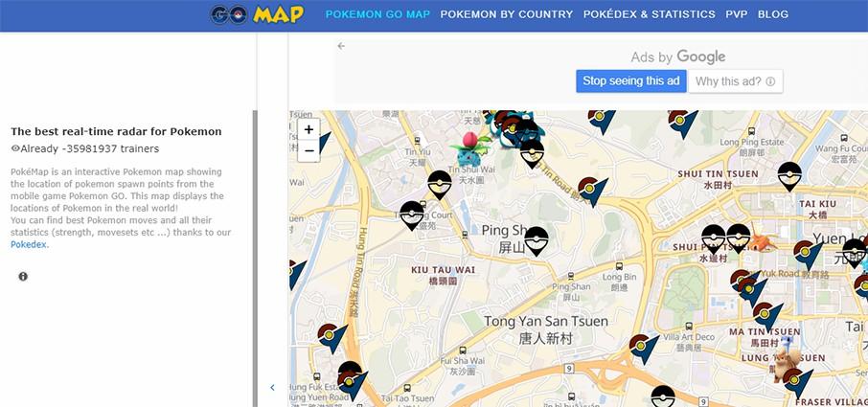Select the gym above Fraser Village

(x=798, y=383)
